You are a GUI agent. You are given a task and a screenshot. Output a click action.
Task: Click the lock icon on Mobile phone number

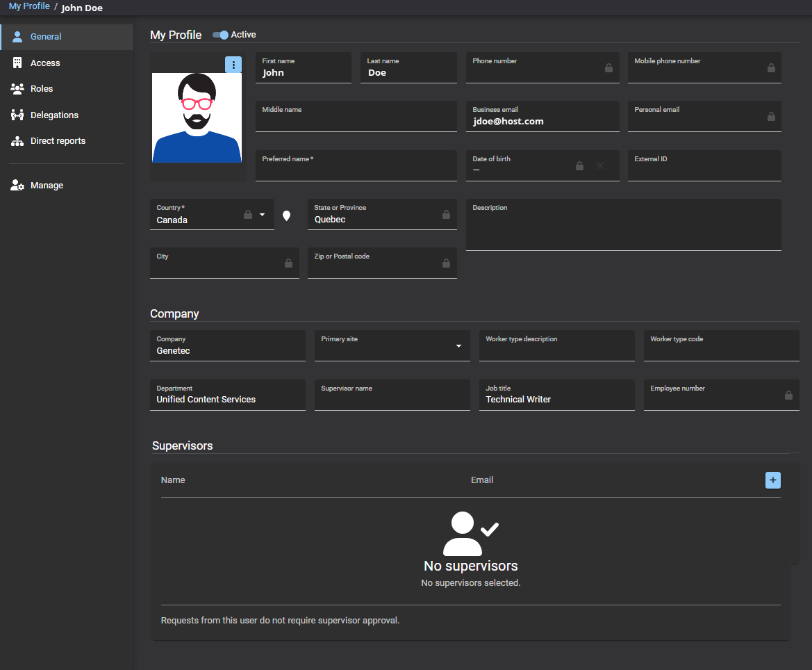click(x=771, y=68)
